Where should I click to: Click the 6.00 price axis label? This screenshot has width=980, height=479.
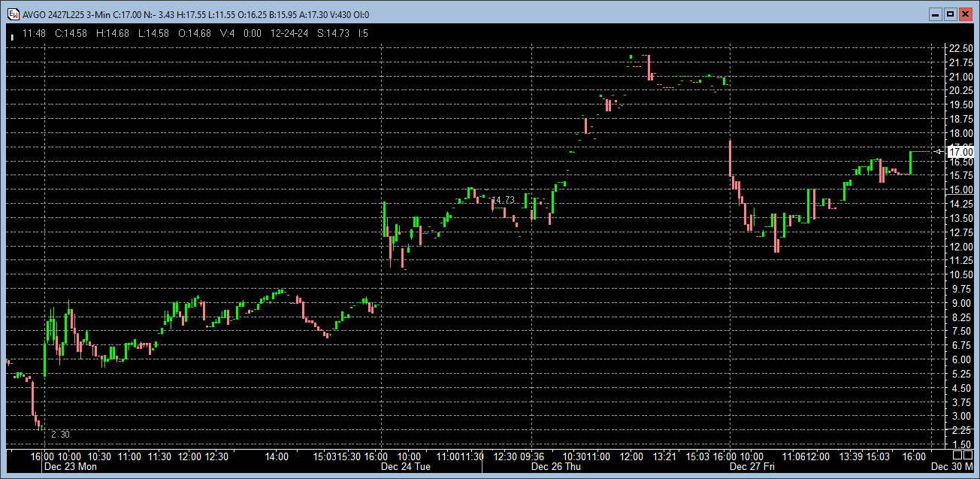pos(963,359)
